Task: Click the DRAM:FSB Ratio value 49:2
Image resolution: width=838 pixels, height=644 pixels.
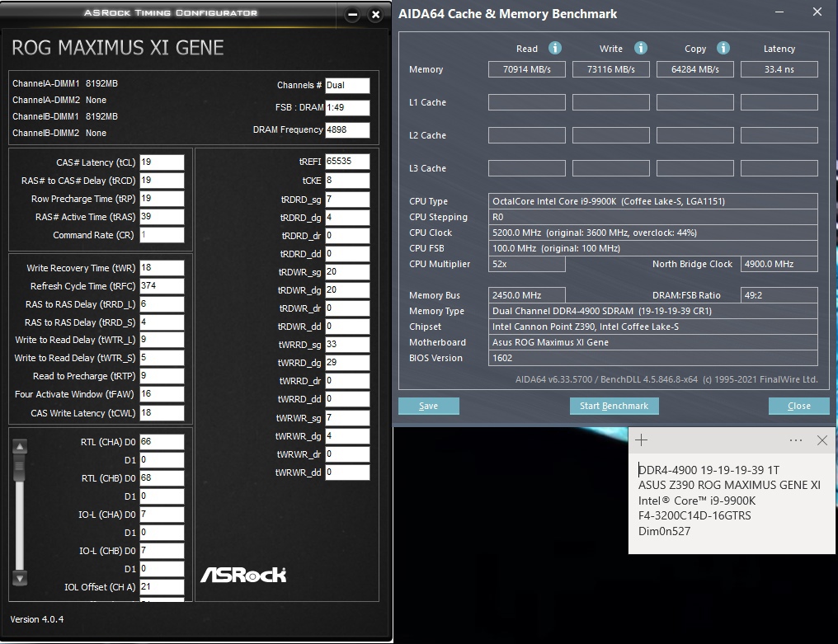Action: click(779, 295)
